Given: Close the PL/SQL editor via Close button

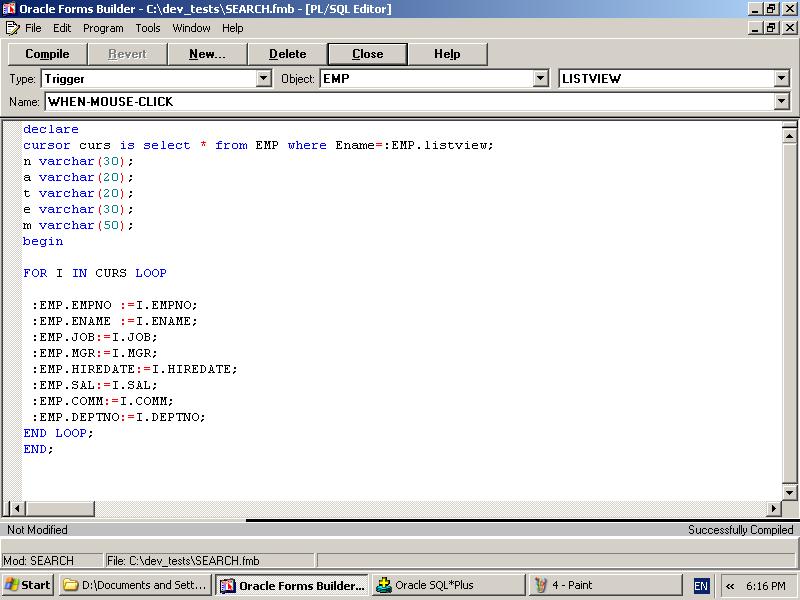Looking at the screenshot, I should click(x=367, y=54).
